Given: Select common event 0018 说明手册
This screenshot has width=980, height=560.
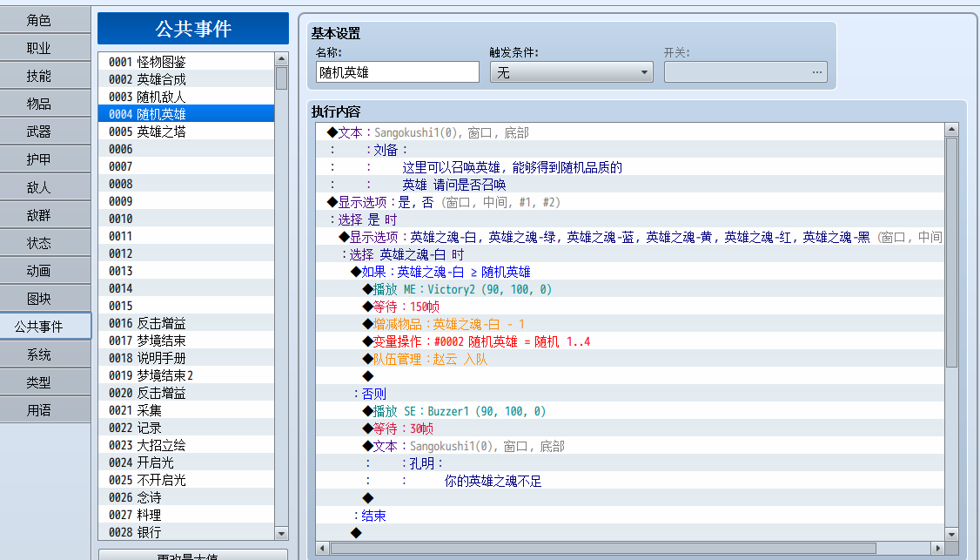Looking at the screenshot, I should pyautogui.click(x=186, y=358).
